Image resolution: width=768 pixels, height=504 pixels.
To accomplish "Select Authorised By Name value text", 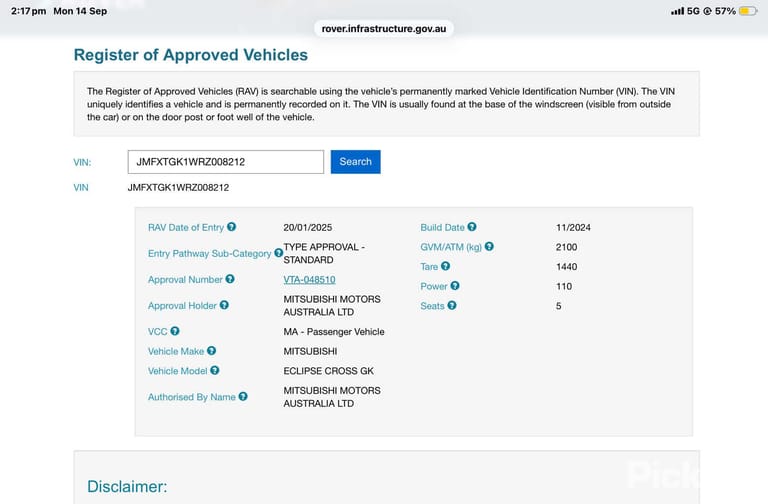I will pyautogui.click(x=332, y=397).
